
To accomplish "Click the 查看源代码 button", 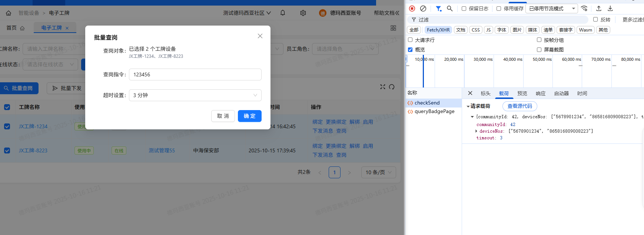I will click(x=519, y=106).
